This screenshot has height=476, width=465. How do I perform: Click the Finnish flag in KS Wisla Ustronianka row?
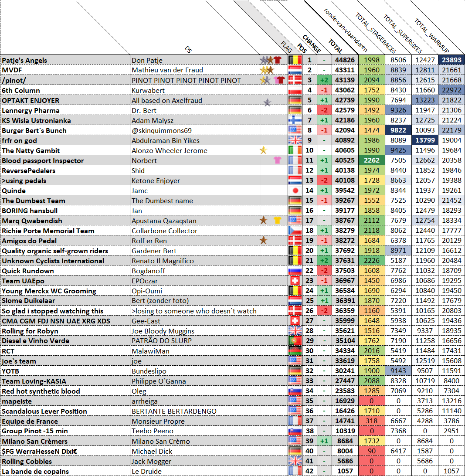tap(295, 120)
